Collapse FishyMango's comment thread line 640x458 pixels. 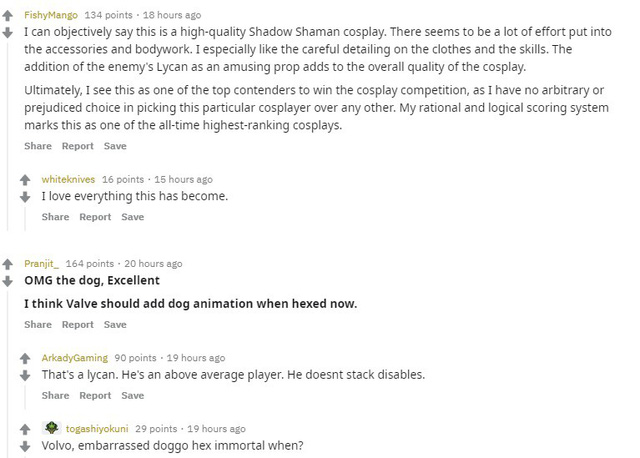tap(8, 135)
